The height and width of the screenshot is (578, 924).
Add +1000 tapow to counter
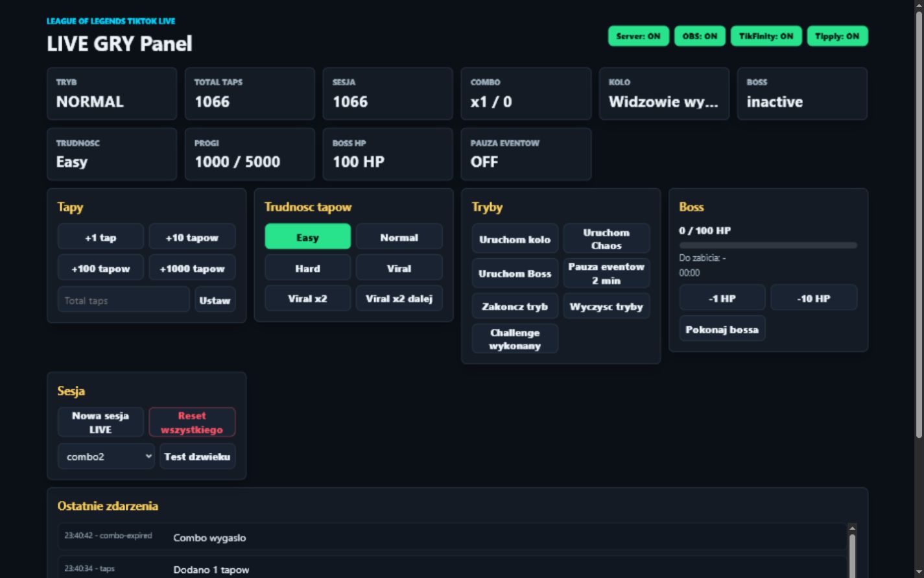tap(192, 268)
